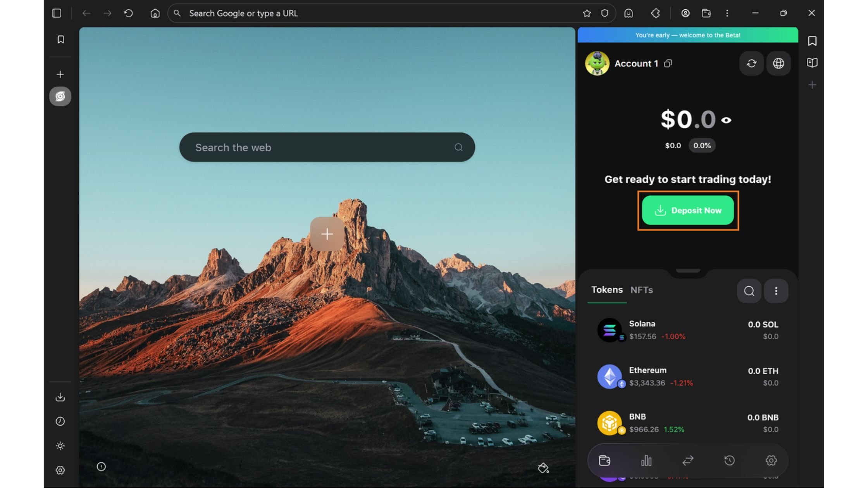Search for a token in the list
Screen dimensions: 868x488
point(749,291)
